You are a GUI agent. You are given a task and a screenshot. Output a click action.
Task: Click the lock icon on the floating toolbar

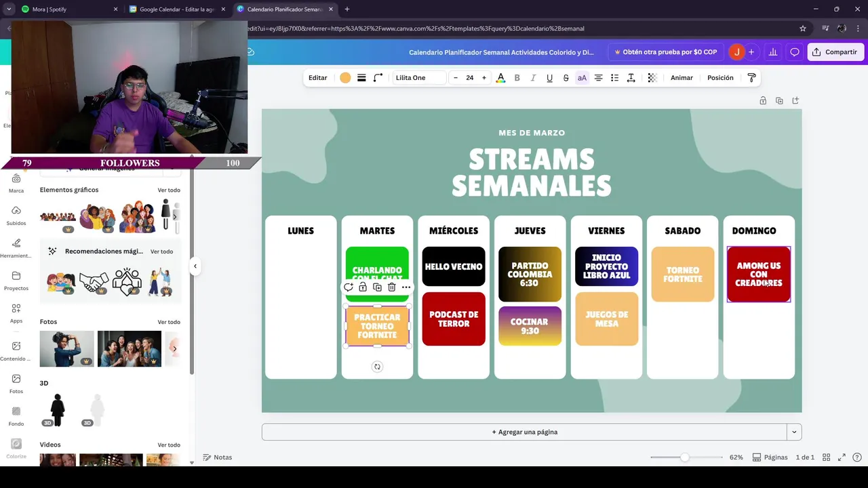363,287
